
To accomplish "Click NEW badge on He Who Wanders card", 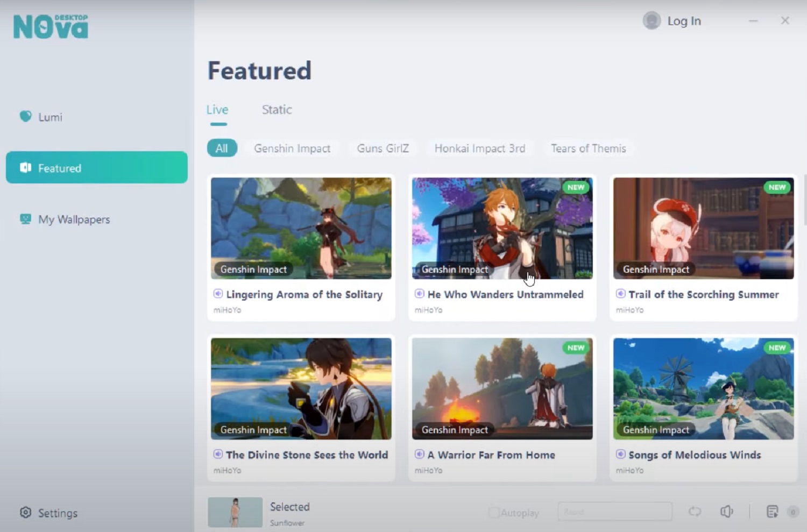I will [x=576, y=187].
